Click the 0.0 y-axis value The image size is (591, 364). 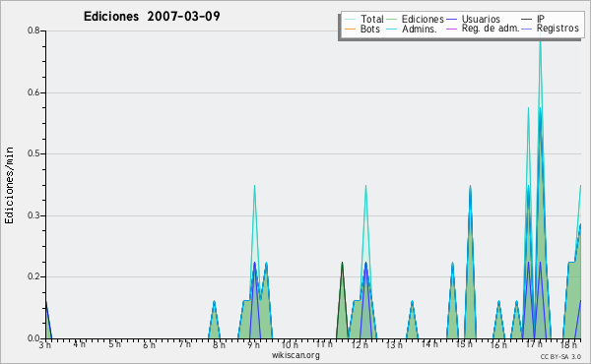(x=33, y=338)
